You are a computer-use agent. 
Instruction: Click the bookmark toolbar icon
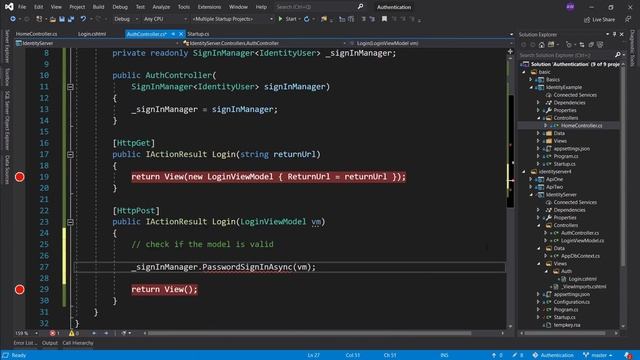[x=384, y=19]
